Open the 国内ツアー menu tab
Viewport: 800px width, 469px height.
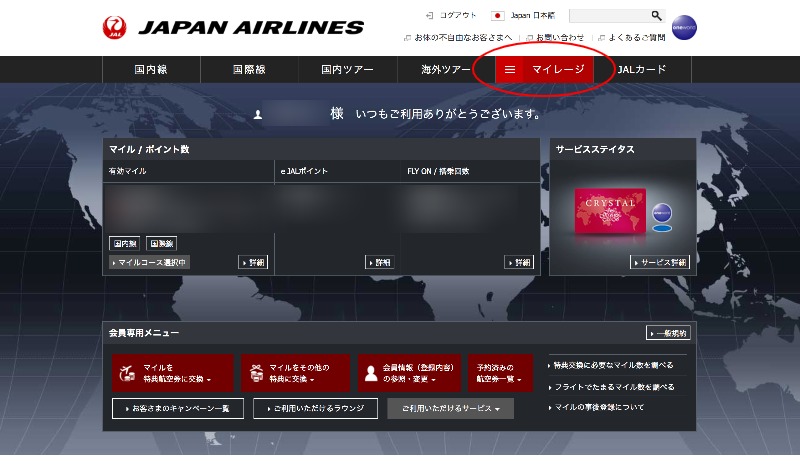(347, 69)
